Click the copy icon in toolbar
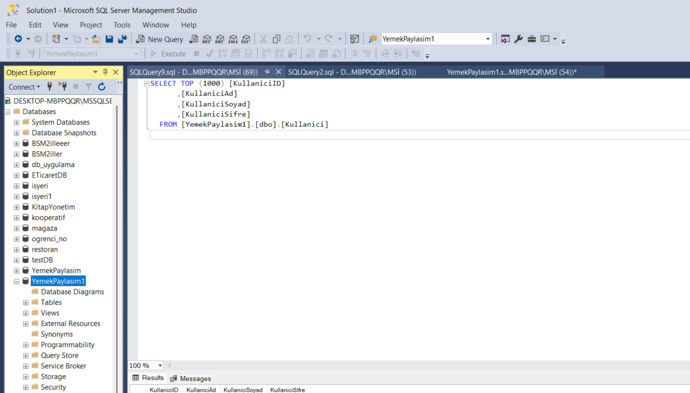The width and height of the screenshot is (690, 393). (276, 39)
